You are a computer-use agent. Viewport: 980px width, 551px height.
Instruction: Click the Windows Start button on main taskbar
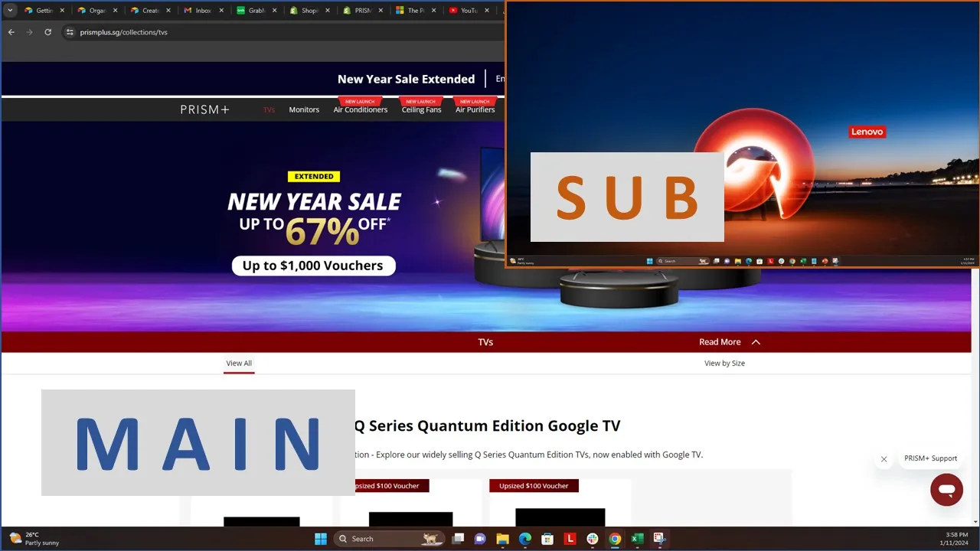click(x=321, y=539)
